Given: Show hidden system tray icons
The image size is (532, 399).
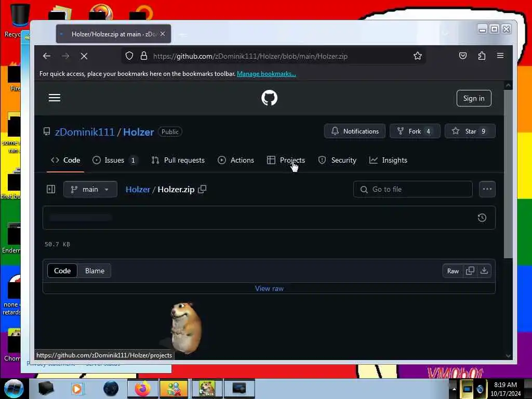Looking at the screenshot, I should coord(454,389).
